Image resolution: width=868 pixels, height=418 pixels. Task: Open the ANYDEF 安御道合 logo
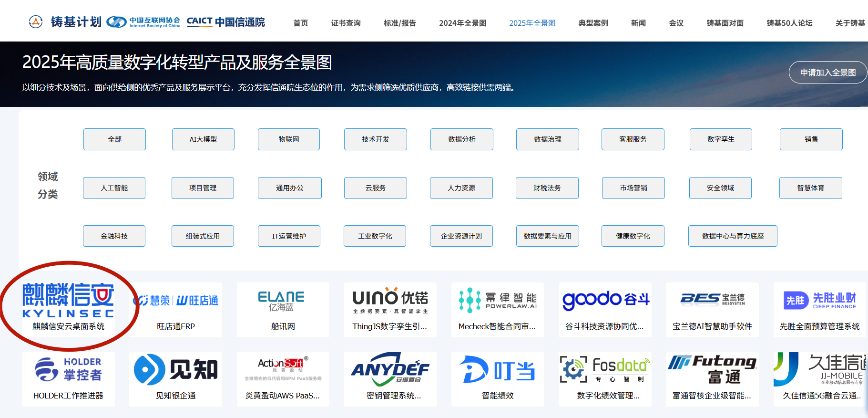(x=390, y=369)
